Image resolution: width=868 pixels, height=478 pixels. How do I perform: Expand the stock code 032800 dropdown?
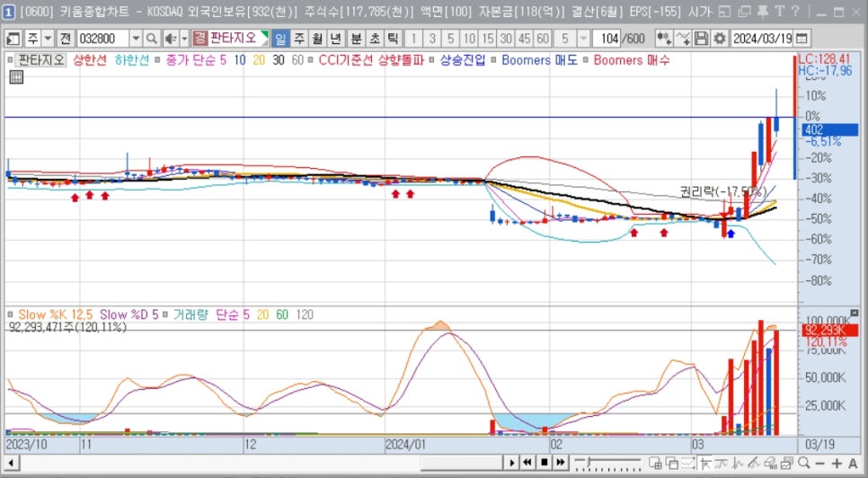[136, 38]
